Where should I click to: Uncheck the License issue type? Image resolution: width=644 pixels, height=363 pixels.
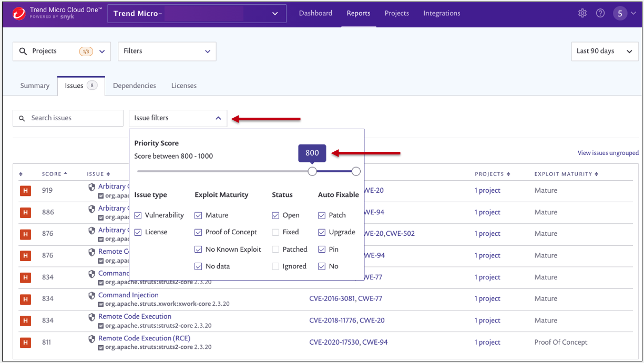coord(138,232)
